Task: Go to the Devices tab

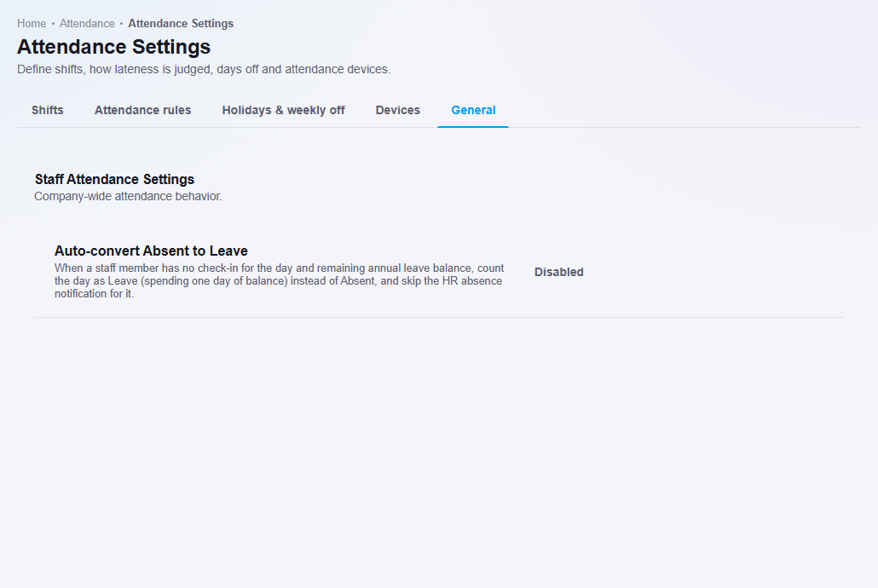Action: pos(397,110)
